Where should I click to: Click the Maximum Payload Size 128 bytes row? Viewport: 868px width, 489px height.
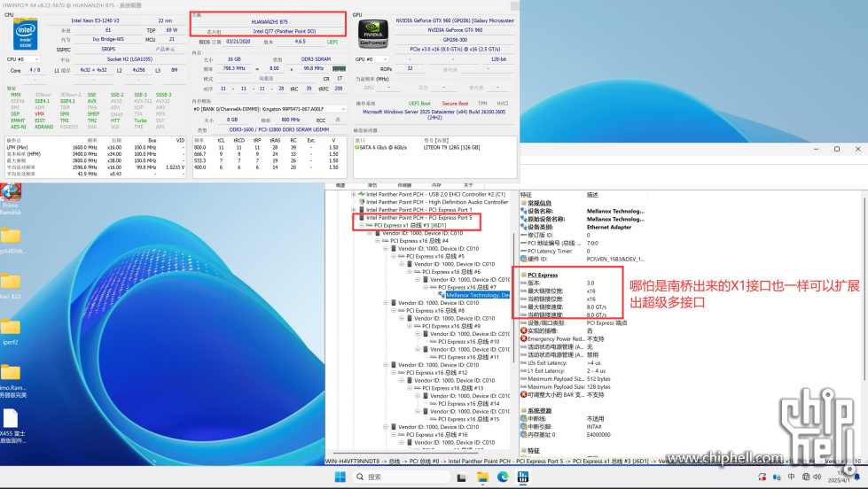coord(566,386)
